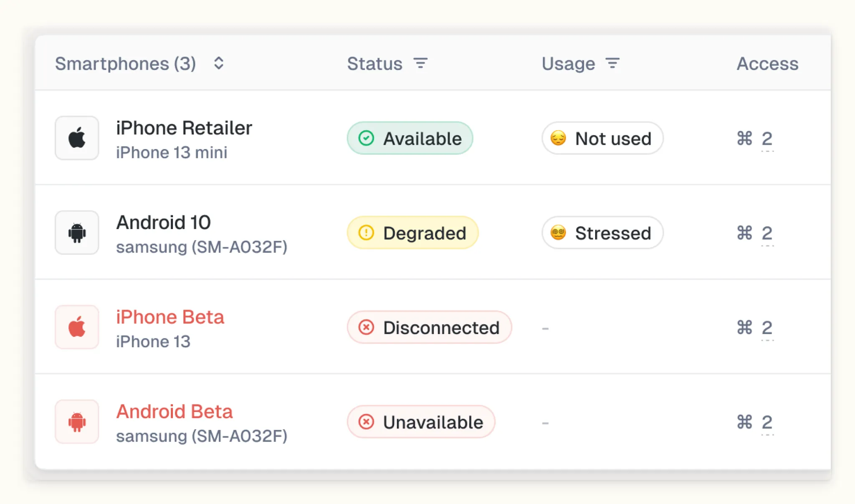
Task: Click the yellow warning icon in Degraded badge
Action: [x=366, y=232]
